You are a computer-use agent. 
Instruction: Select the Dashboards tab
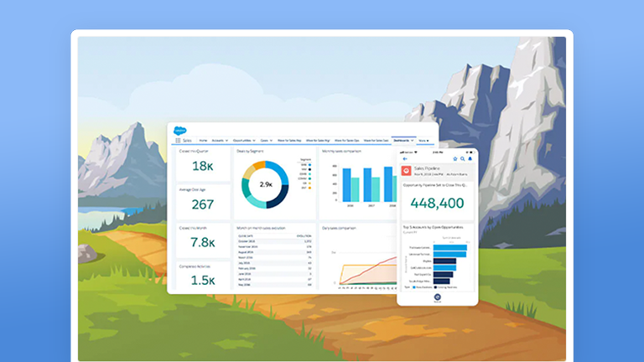[x=402, y=141]
